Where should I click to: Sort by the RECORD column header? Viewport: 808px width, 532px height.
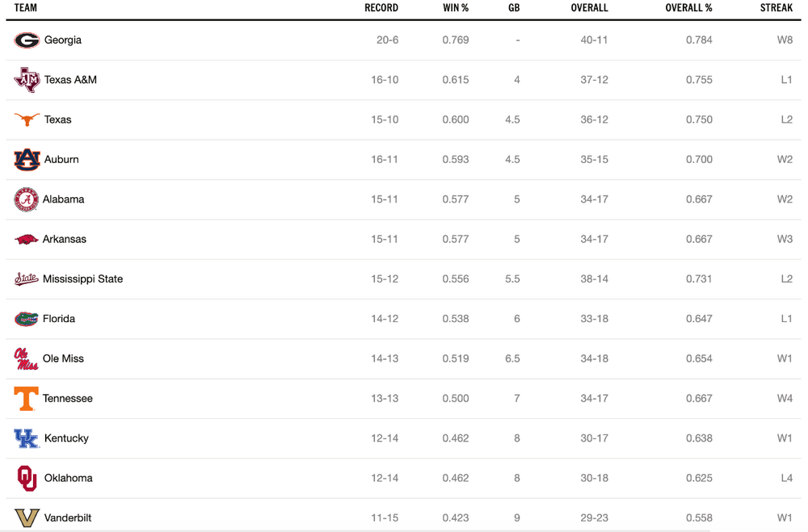coord(381,8)
